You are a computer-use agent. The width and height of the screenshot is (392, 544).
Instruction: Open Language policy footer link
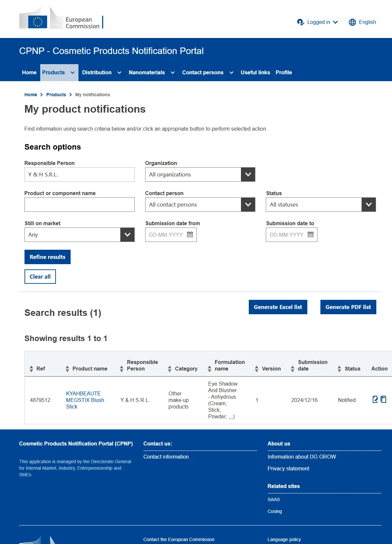(284, 539)
